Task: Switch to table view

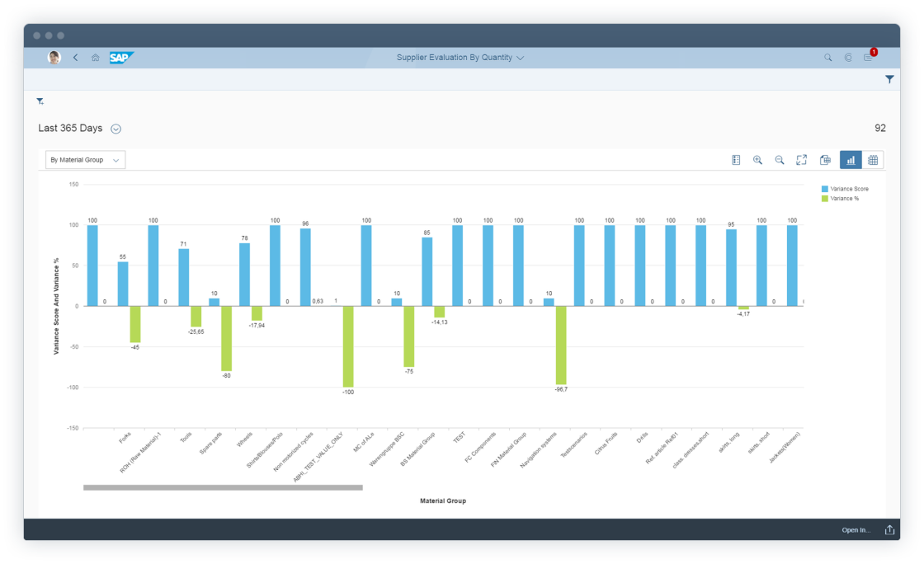Action: [x=873, y=160]
